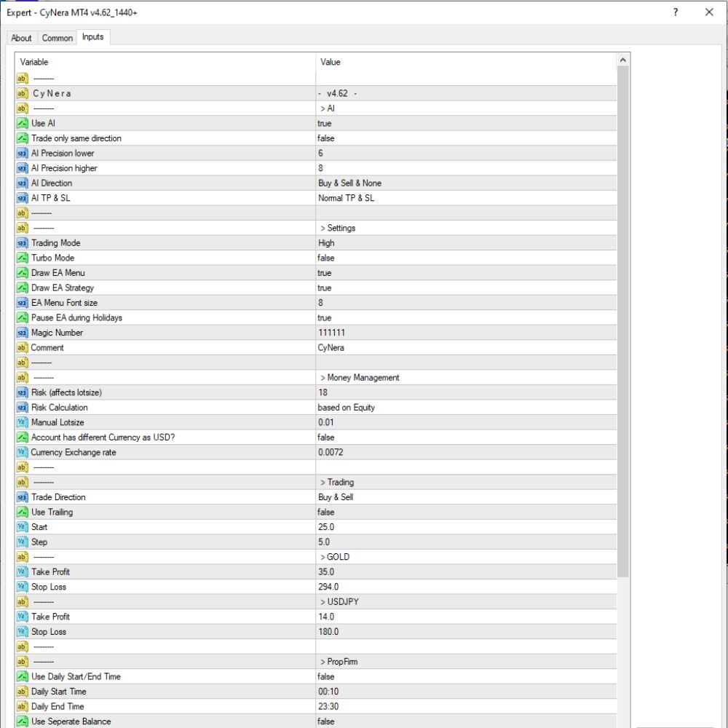The height and width of the screenshot is (728, 728).
Task: Toggle Use Daily Start/End Time value
Action: pyautogui.click(x=466, y=677)
